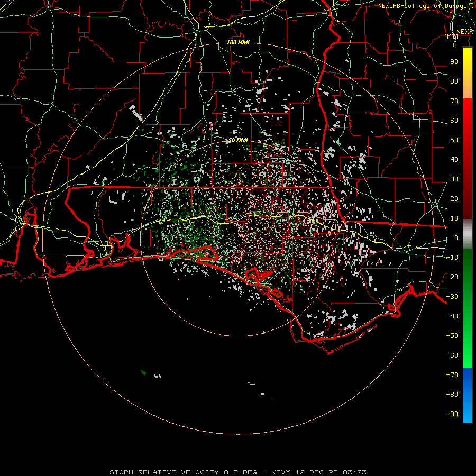Select the -40 value on velocity scale
The image size is (476, 476).
[452, 316]
